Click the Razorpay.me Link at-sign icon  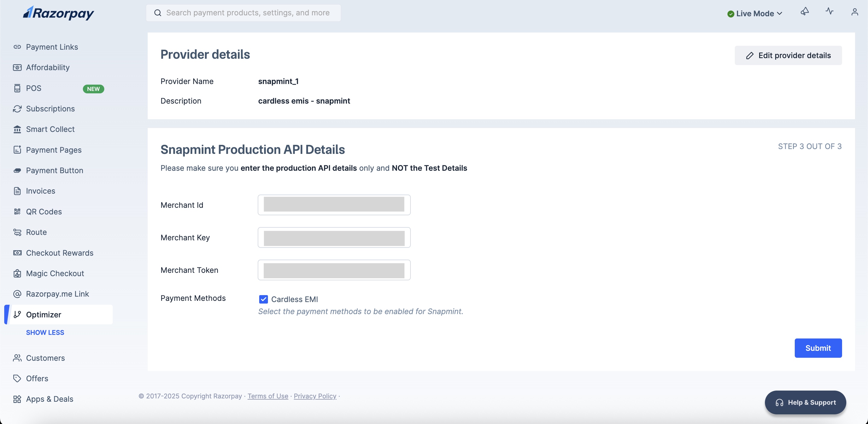pos(17,294)
